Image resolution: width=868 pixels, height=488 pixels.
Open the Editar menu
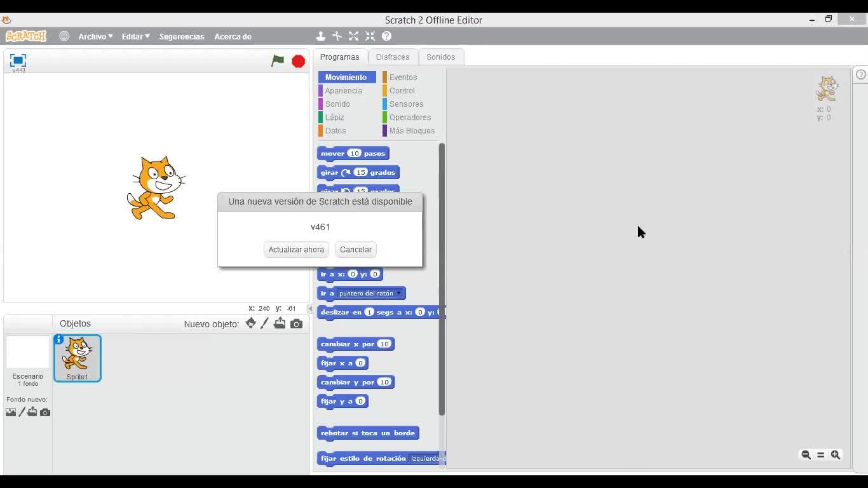tap(135, 36)
